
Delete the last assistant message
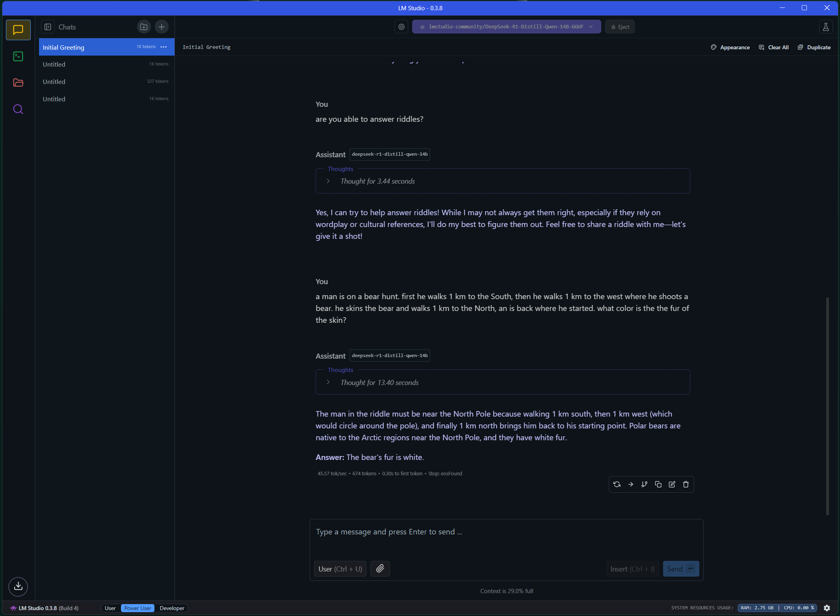coord(686,484)
